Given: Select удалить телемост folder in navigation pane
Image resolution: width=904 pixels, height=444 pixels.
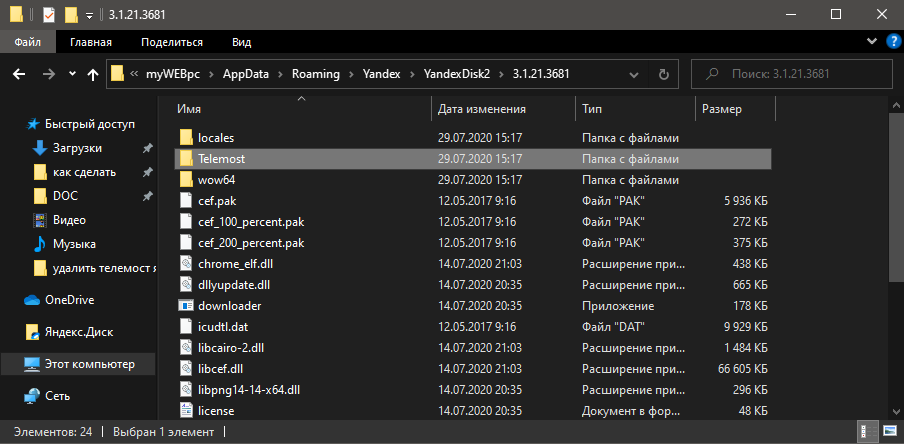Looking at the screenshot, I should click(104, 268).
